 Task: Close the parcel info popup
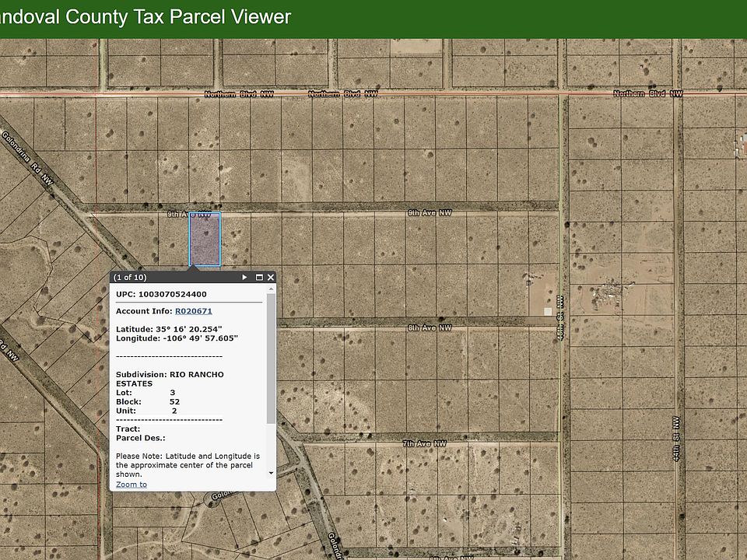[x=271, y=277]
